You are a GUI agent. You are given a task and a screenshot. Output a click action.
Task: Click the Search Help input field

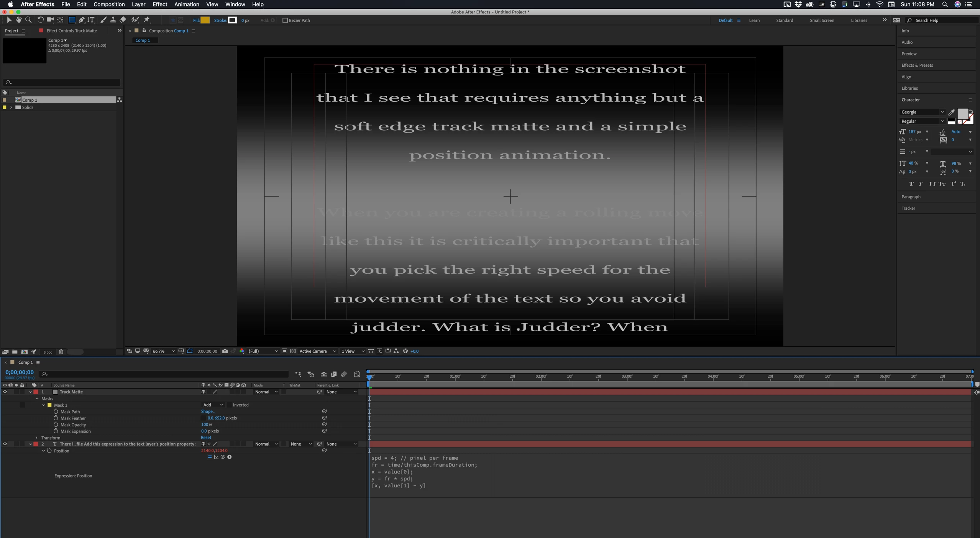pyautogui.click(x=943, y=20)
